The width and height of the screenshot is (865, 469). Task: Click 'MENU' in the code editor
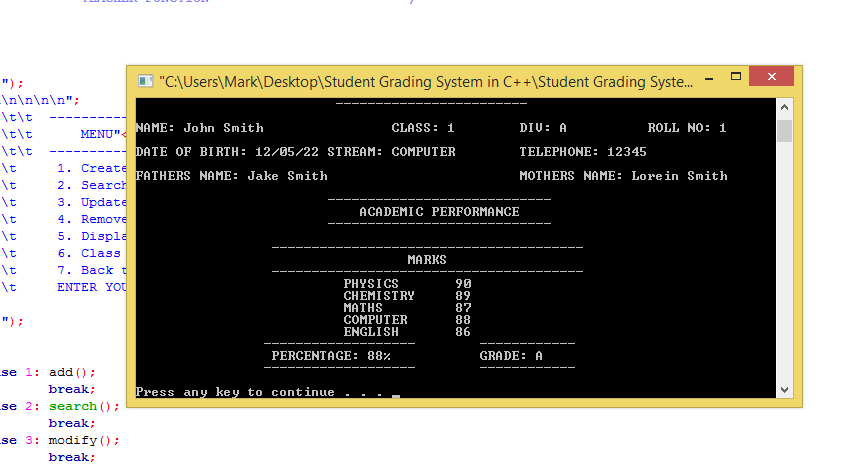tap(100, 134)
